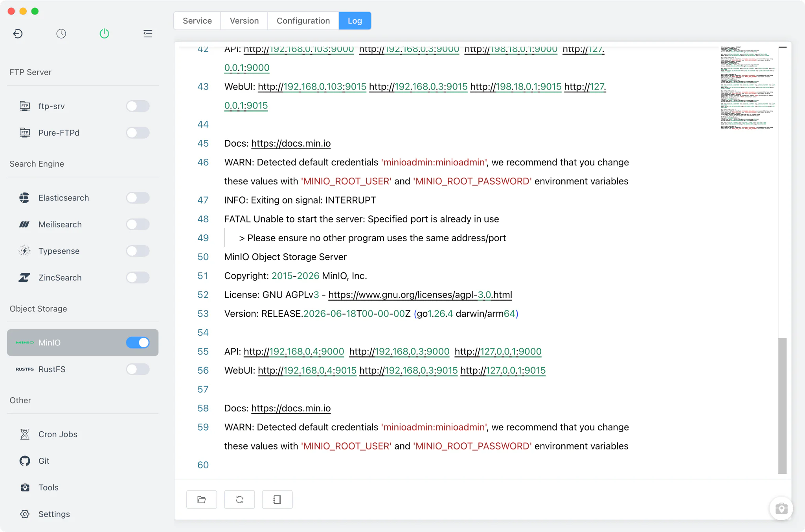805x532 pixels.
Task: Enable the Meilisearch switch
Action: pos(138,224)
